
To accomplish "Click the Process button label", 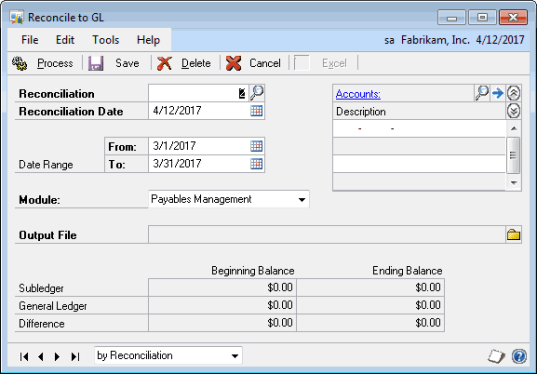I will (x=55, y=63).
